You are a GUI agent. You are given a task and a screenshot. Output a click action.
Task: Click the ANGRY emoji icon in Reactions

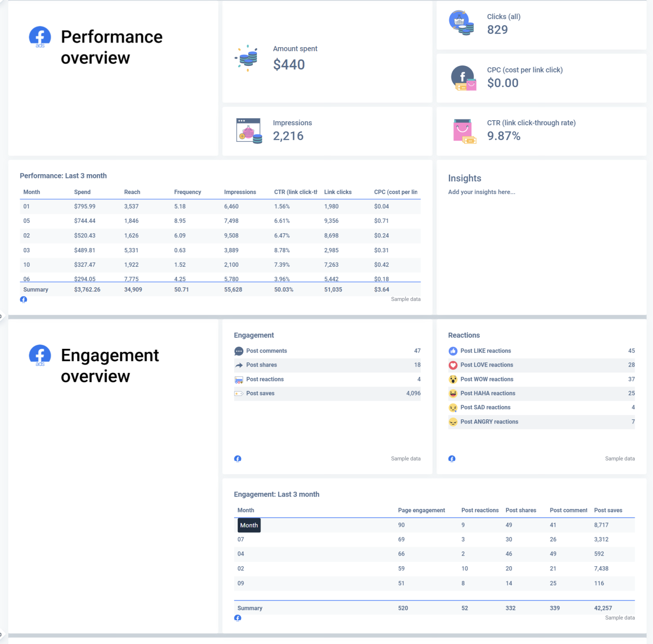(453, 422)
